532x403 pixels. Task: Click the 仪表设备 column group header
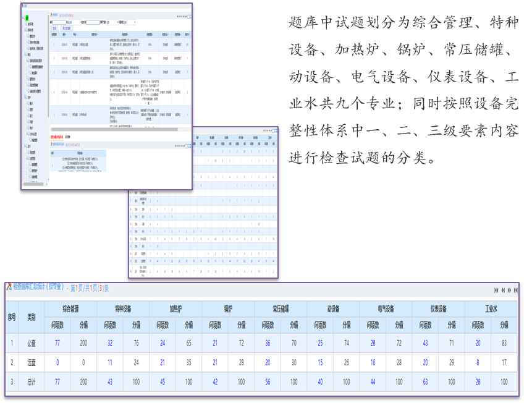(x=439, y=308)
